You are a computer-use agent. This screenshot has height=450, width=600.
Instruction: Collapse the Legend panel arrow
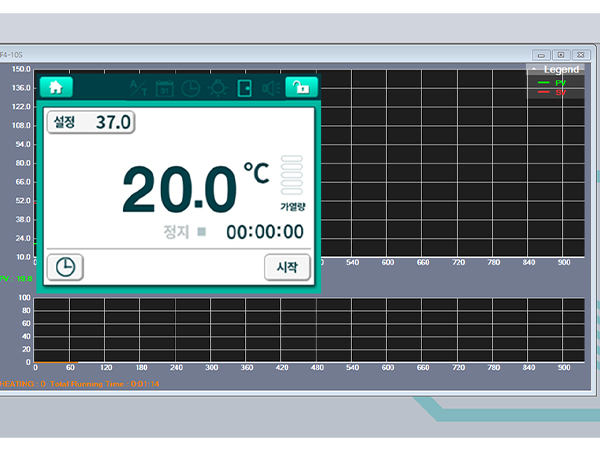tap(533, 70)
